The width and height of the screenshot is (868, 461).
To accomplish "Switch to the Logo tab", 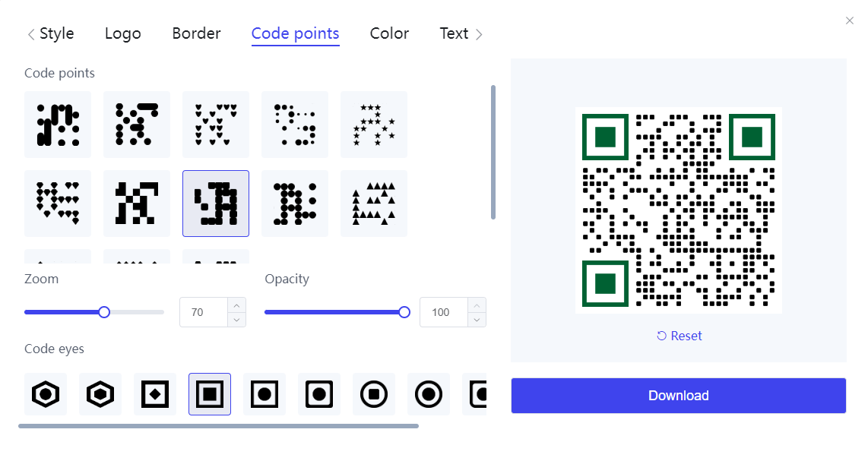I will [x=123, y=33].
